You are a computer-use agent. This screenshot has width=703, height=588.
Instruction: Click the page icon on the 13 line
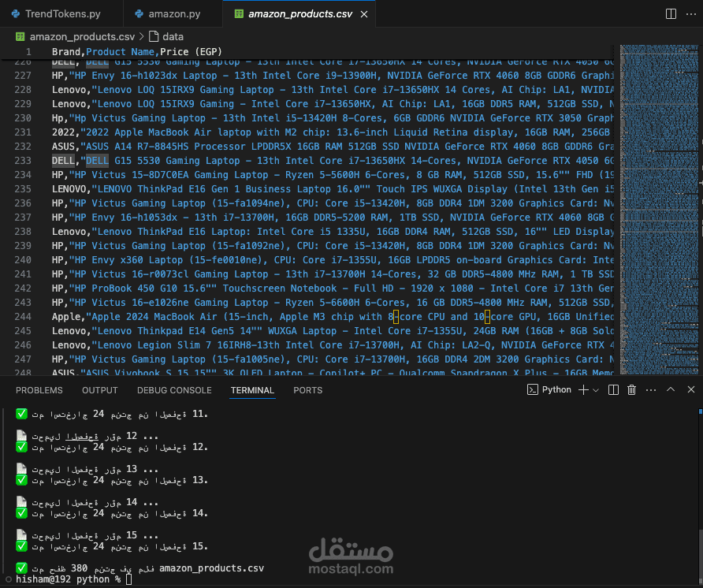21,469
